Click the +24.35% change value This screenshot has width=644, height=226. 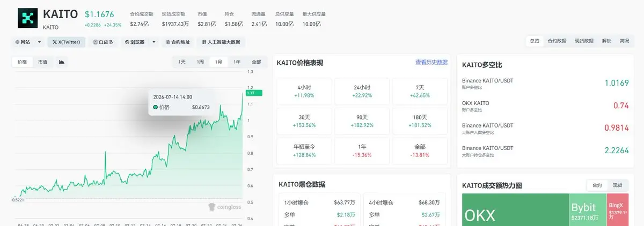pyautogui.click(x=113, y=25)
